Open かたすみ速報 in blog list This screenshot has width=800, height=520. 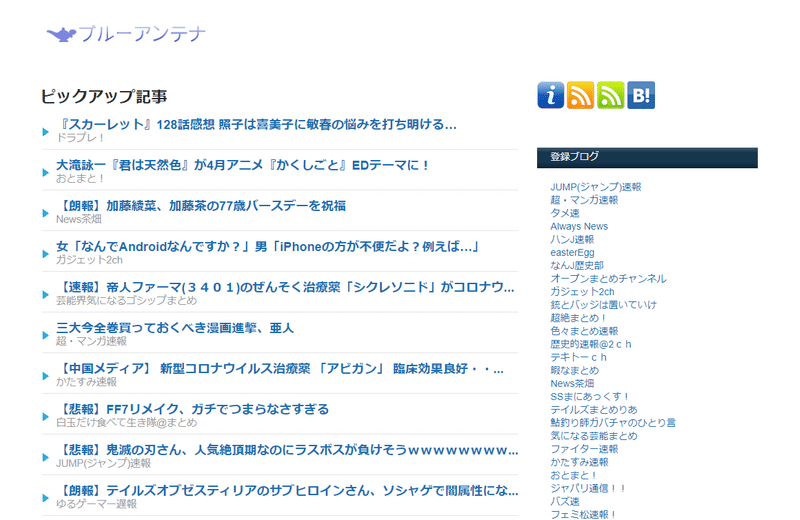point(579,462)
